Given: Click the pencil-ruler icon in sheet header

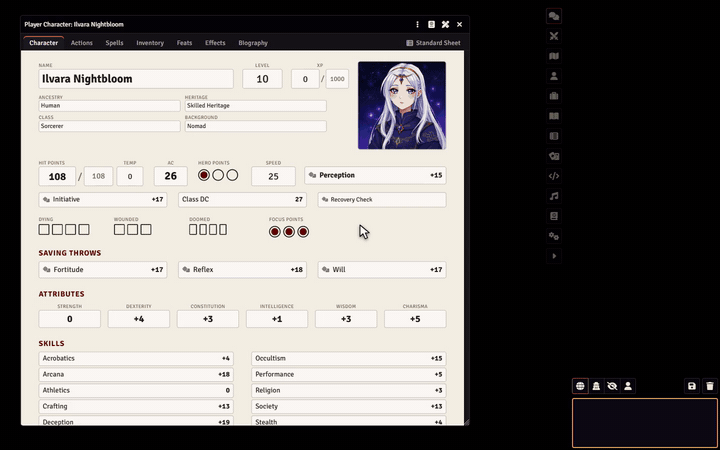Looking at the screenshot, I should coord(445,24).
